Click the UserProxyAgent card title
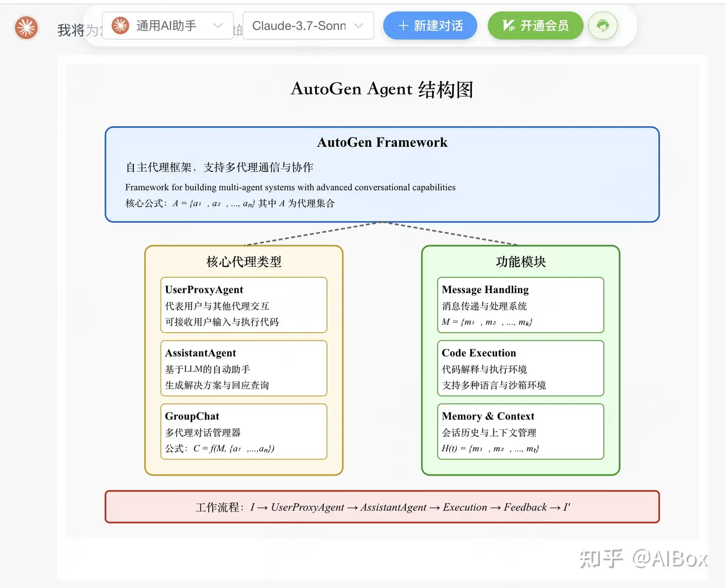726x588 pixels. pyautogui.click(x=204, y=290)
